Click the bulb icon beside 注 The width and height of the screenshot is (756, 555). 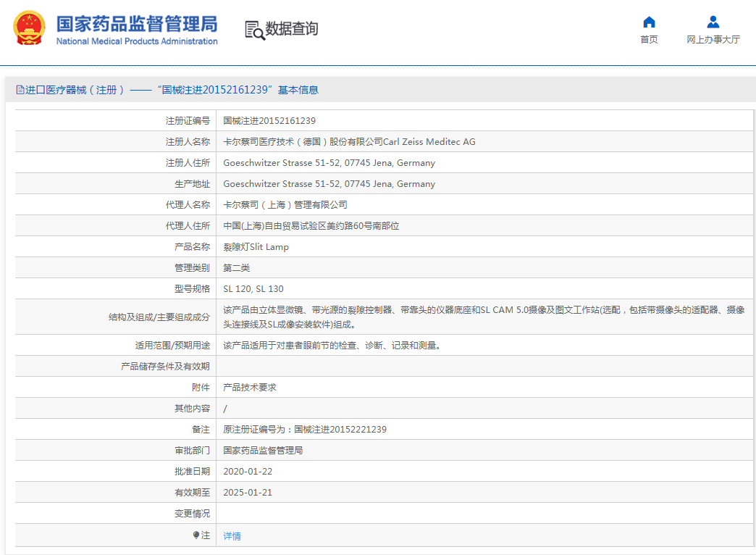tap(196, 535)
